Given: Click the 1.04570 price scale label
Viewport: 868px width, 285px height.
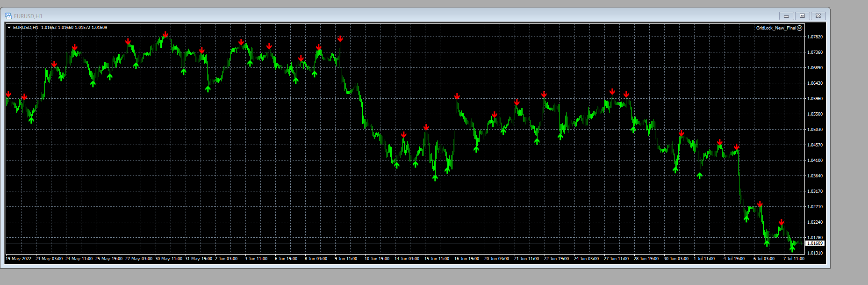Looking at the screenshot, I should pos(815,145).
